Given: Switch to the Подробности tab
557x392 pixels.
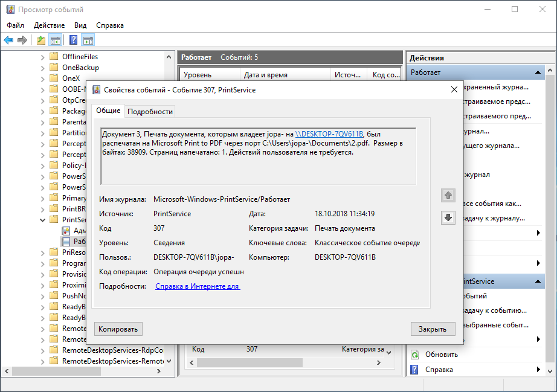Looking at the screenshot, I should [x=150, y=112].
